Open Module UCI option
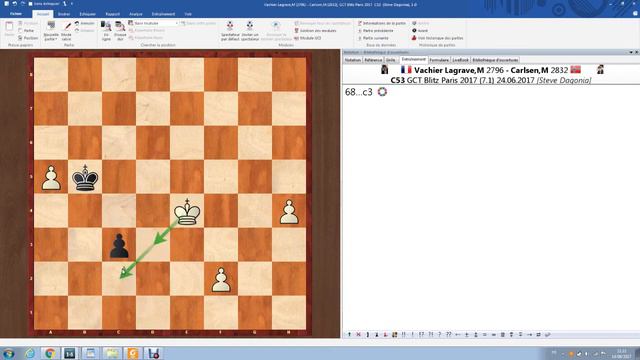 click(x=308, y=38)
